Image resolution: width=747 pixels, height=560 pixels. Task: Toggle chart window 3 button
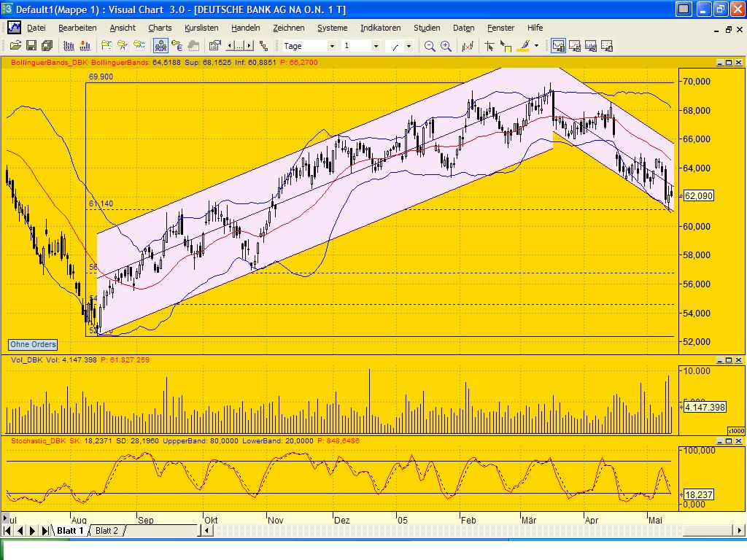coord(591,46)
